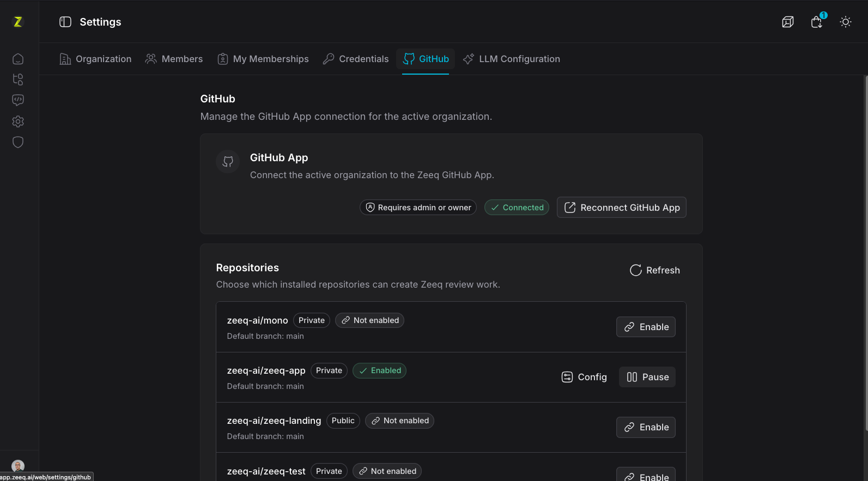Enable the zeeq-ai/mono repository
This screenshot has width=868, height=481.
click(x=646, y=327)
